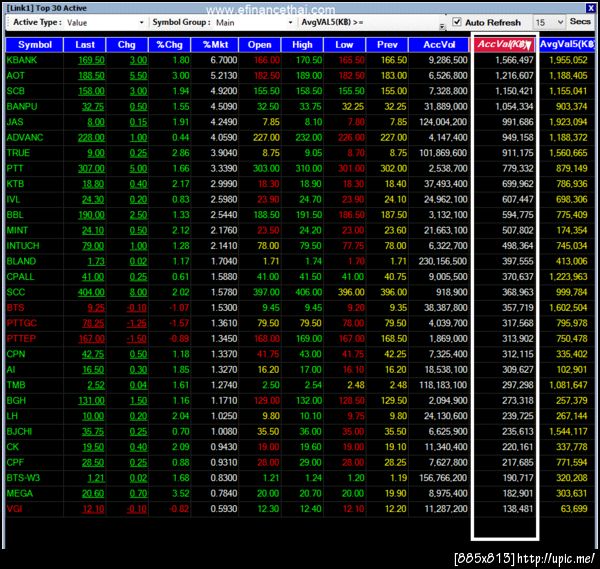Screen dimensions: 600x569
Task: Toggle the Auto Refresh checkbox
Action: (457, 22)
